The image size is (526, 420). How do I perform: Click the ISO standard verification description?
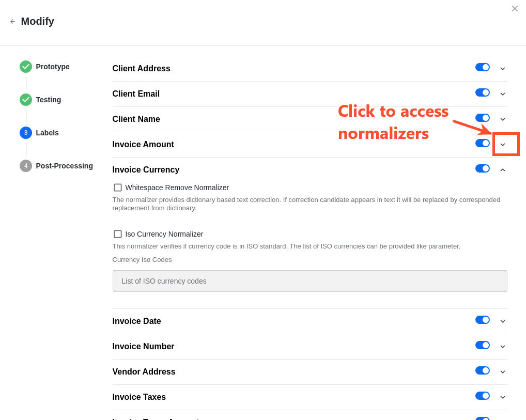pyautogui.click(x=286, y=246)
